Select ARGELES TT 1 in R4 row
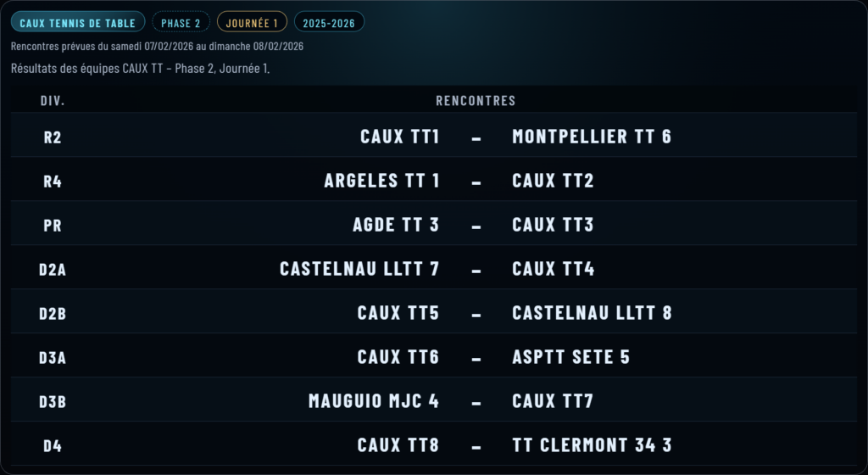 point(381,181)
